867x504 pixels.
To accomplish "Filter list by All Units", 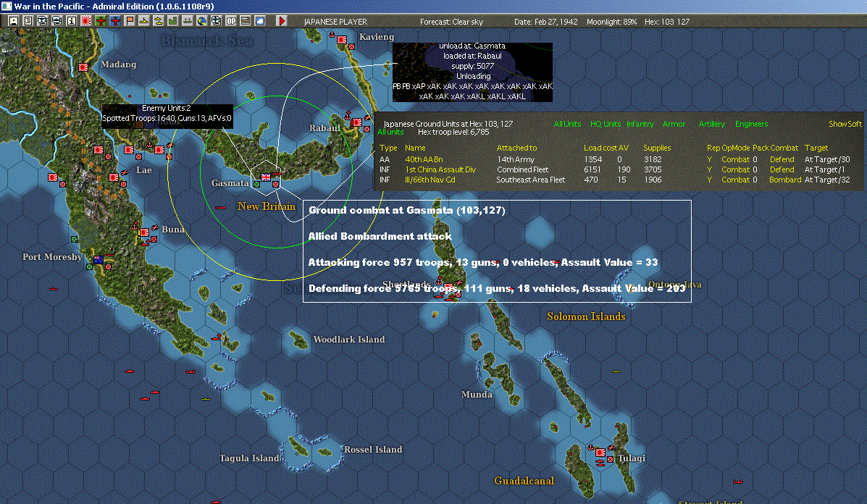I will [567, 124].
